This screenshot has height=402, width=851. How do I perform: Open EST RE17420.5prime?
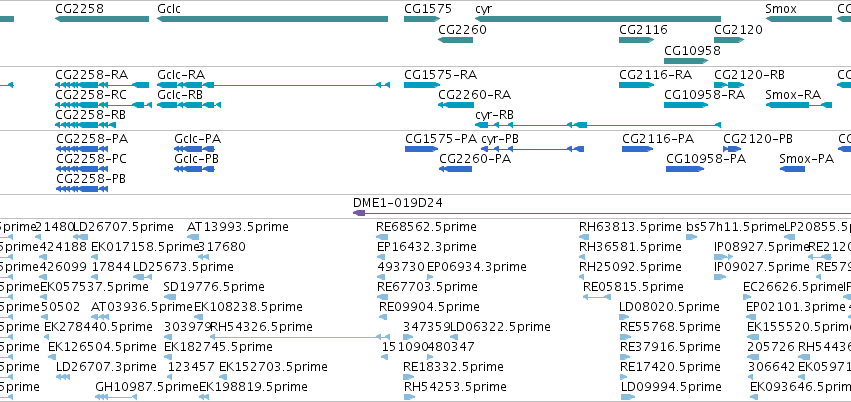point(670,367)
